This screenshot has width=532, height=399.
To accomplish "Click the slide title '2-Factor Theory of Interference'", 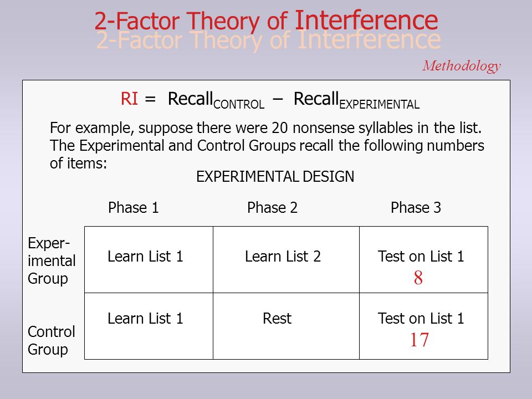I will [x=267, y=21].
